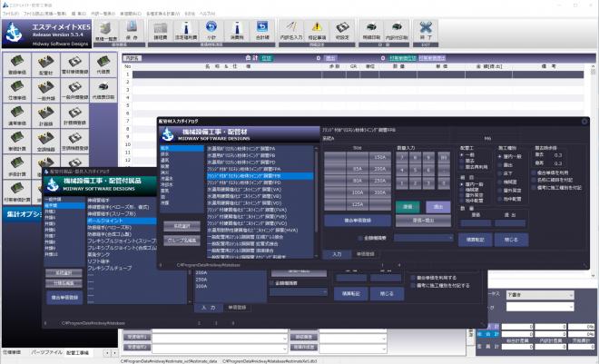
Task: Open the 見積一覧表 toolbar icon
Action: coord(106,31)
